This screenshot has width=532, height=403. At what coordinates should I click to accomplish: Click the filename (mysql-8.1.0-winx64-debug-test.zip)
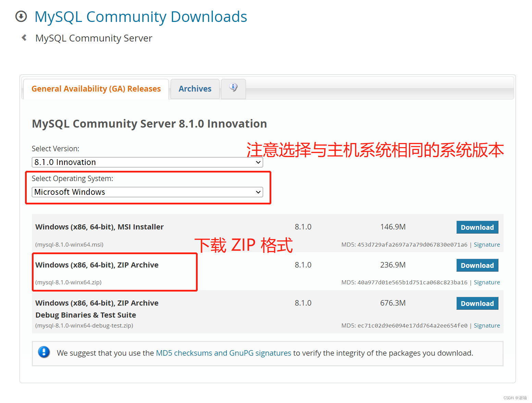click(x=84, y=325)
